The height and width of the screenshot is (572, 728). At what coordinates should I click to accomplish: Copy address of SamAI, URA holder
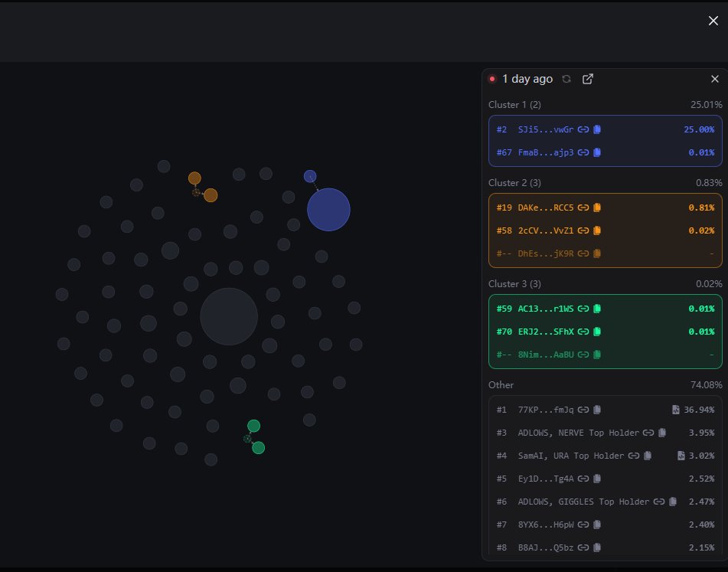(x=648, y=456)
